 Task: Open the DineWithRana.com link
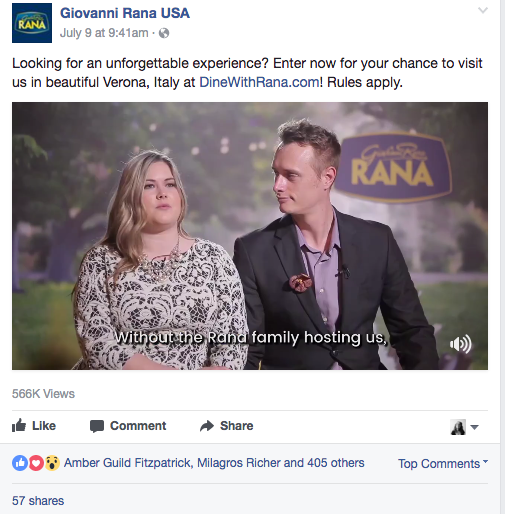click(259, 82)
